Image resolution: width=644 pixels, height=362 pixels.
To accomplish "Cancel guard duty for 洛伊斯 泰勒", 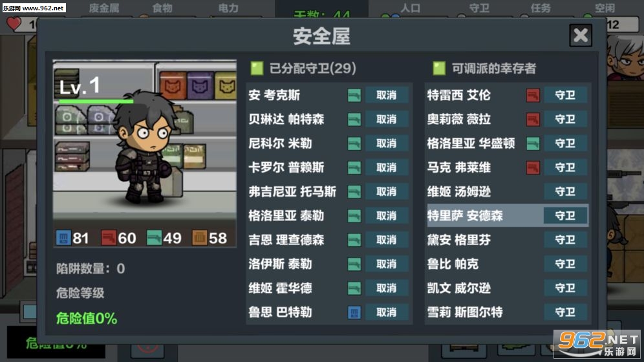I will pos(387,264).
